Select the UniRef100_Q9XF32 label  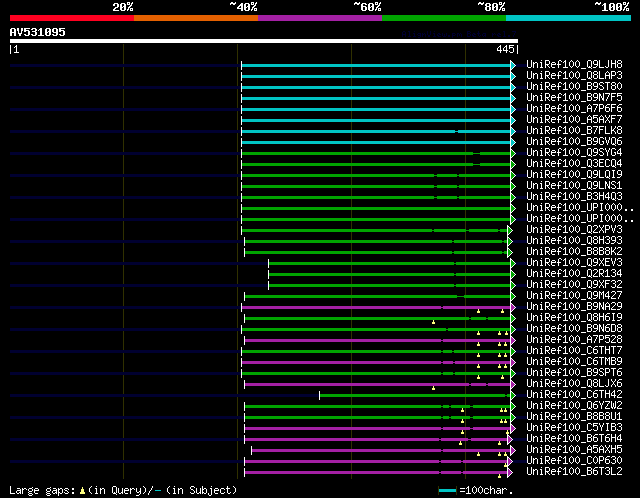[574, 285]
